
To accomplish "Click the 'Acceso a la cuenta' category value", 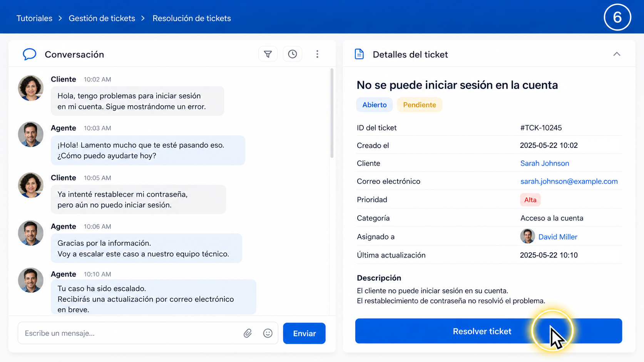I will coord(552,218).
